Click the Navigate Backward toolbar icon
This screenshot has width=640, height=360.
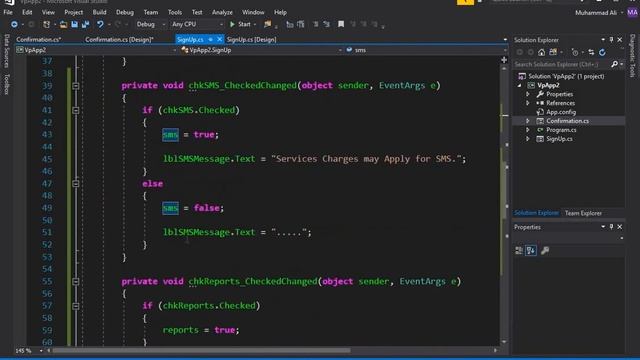tap(14, 24)
